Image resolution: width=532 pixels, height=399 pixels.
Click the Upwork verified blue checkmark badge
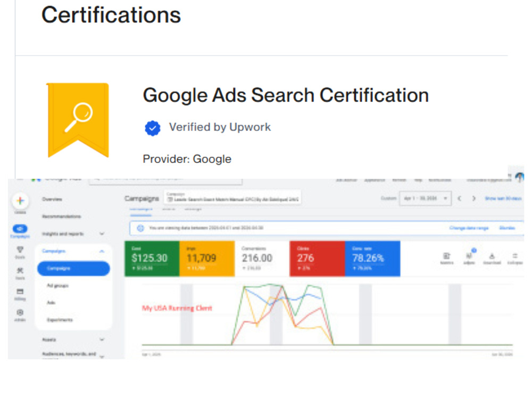(153, 128)
